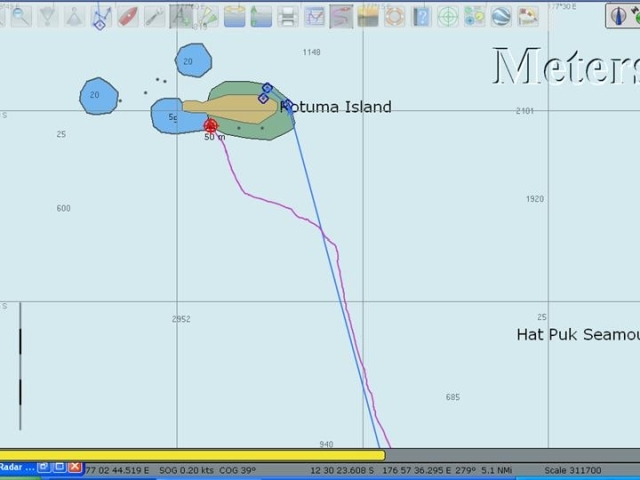Click the compass GPS status indicator
Screen dimensions: 640x480
(621, 15)
